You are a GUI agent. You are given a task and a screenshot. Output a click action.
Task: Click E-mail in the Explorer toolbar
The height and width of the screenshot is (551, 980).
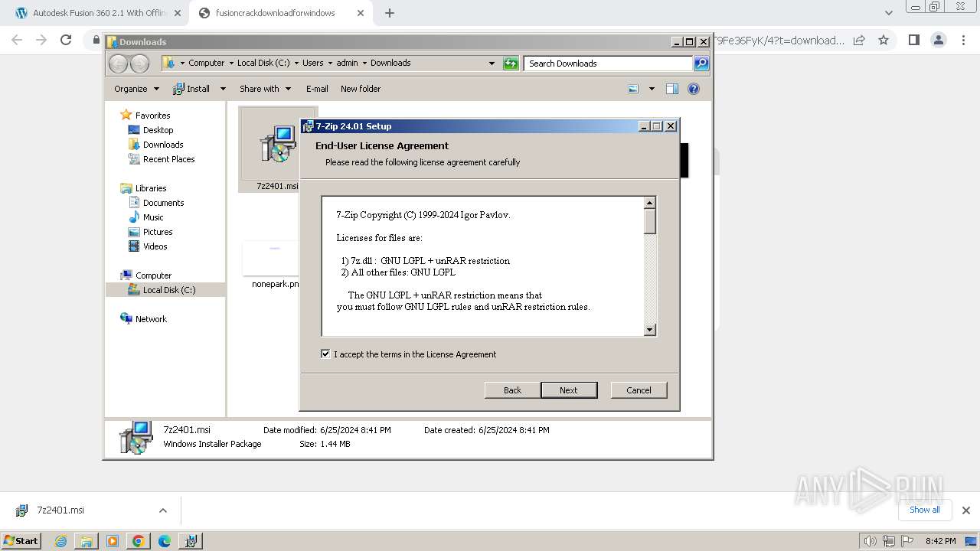317,89
